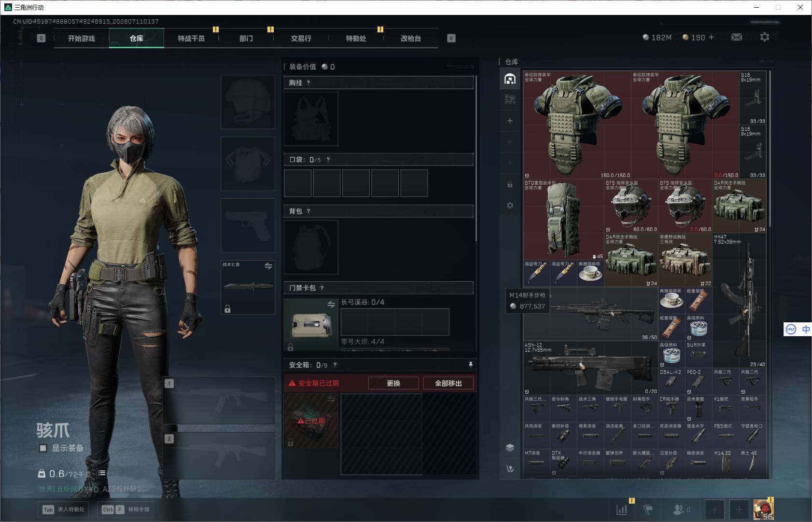Click the stack layers icon in warehouse sidebar
This screenshot has width=812, height=522.
[x=510, y=448]
